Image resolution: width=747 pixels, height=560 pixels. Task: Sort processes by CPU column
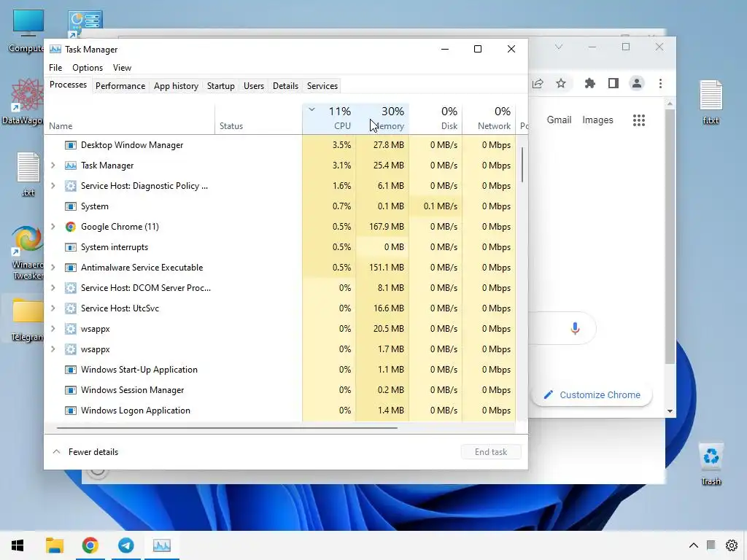(x=329, y=118)
